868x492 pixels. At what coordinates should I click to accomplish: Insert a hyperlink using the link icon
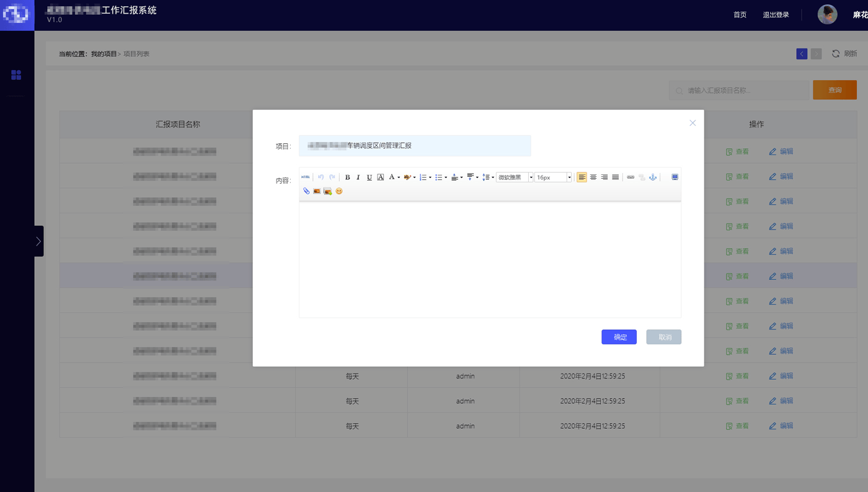pos(631,177)
